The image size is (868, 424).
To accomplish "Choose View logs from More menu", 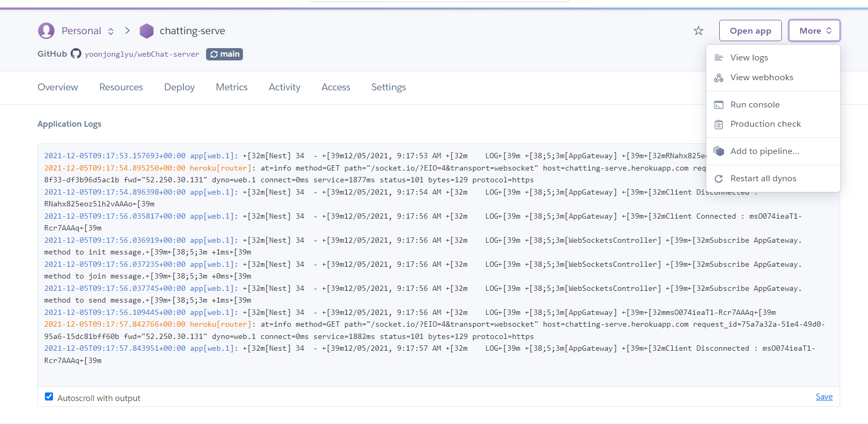I will click(773, 57).
